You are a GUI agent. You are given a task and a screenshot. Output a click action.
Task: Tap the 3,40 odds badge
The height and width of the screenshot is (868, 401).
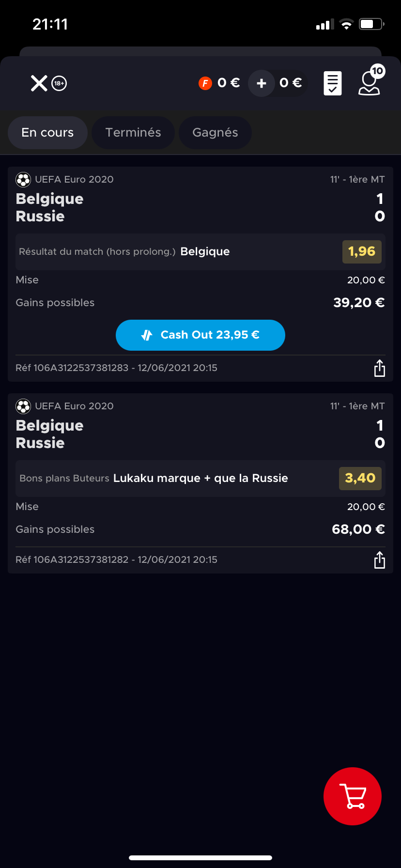tap(360, 479)
